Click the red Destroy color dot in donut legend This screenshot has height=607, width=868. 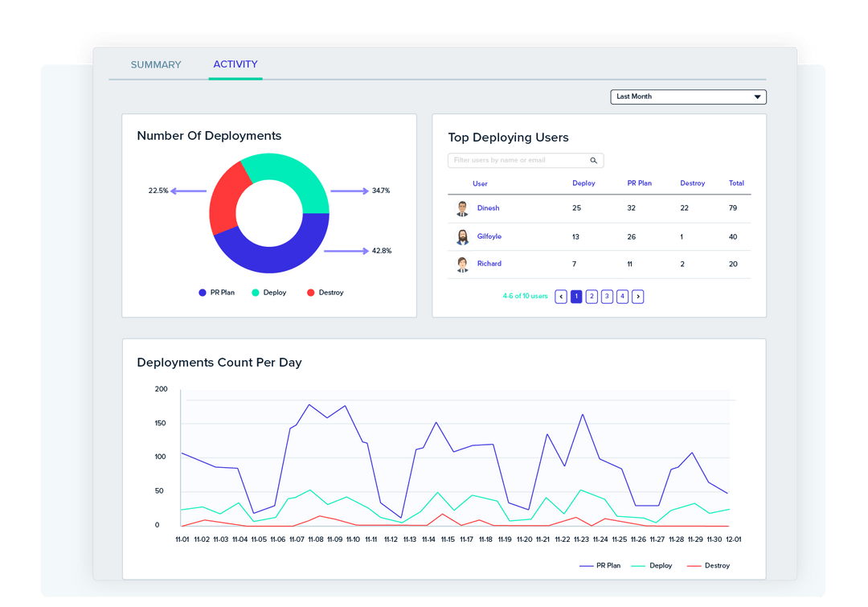(310, 292)
